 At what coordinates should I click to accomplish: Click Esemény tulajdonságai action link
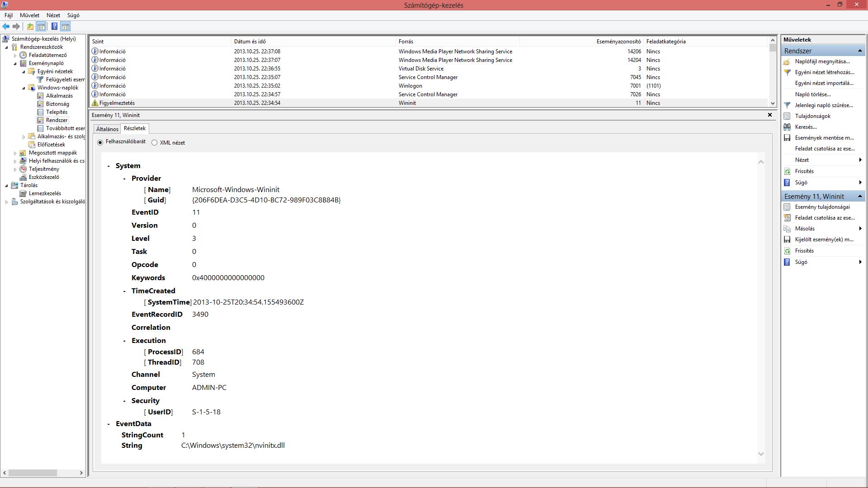click(x=822, y=207)
